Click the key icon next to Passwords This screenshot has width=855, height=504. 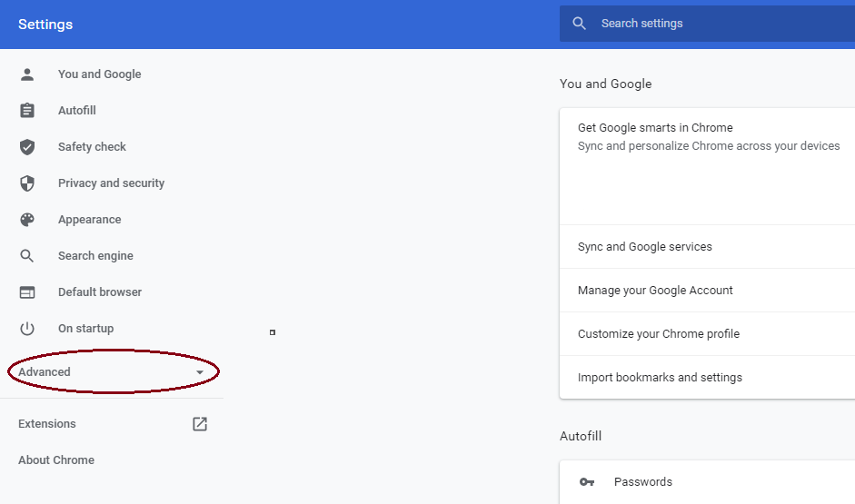(587, 481)
